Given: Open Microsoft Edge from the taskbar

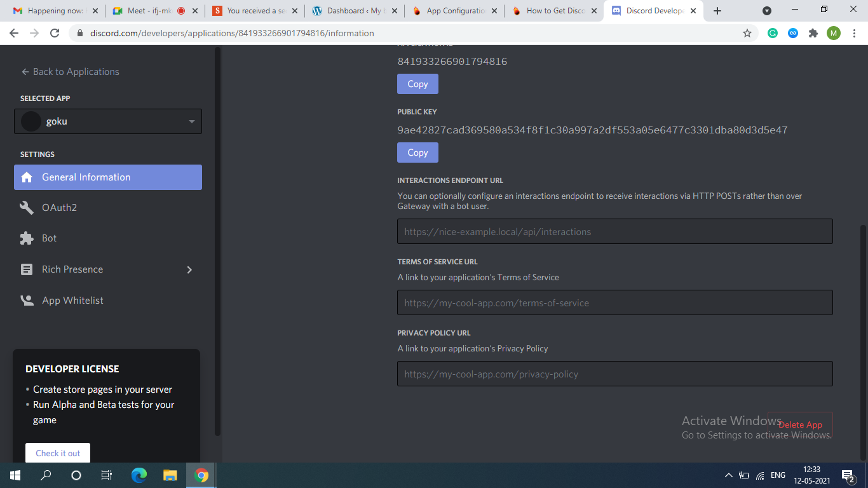Looking at the screenshot, I should [139, 475].
